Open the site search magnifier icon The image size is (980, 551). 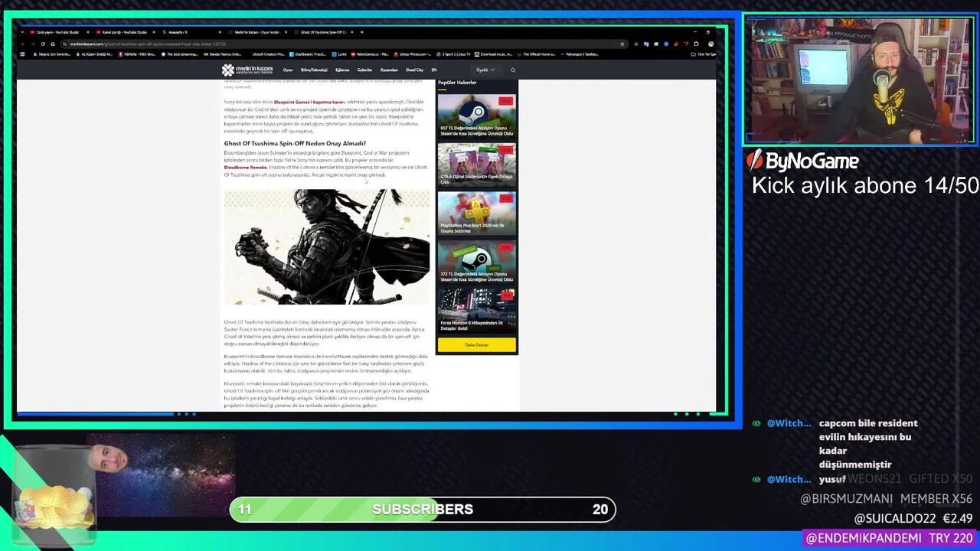point(513,70)
